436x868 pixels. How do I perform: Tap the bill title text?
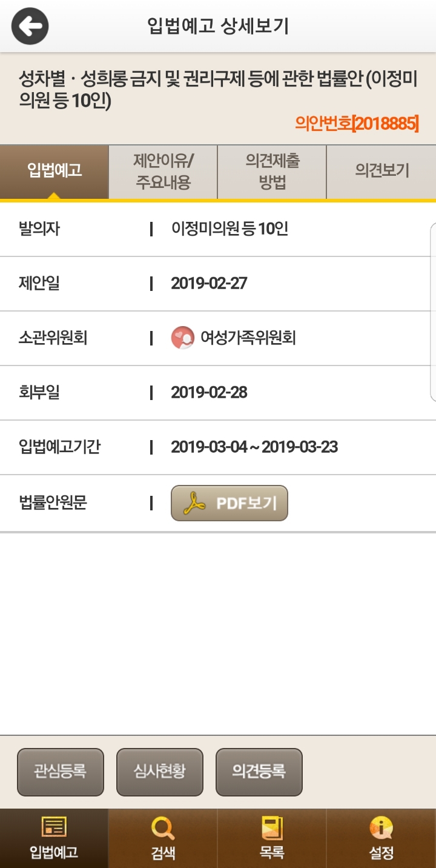(x=218, y=90)
